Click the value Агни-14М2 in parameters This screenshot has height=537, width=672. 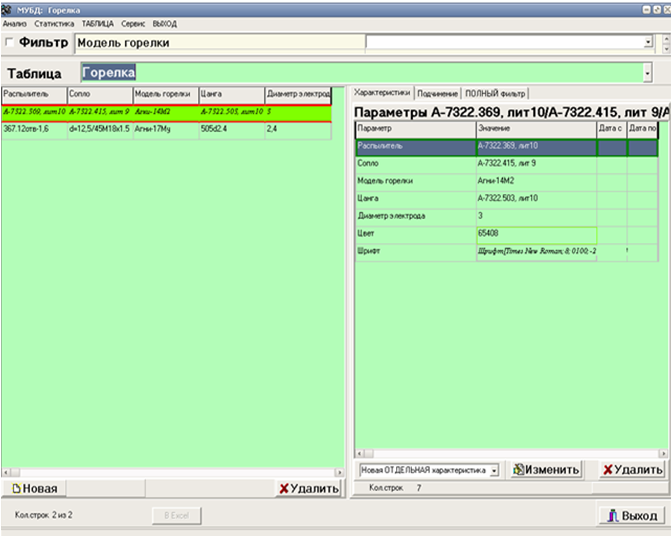[536, 182]
